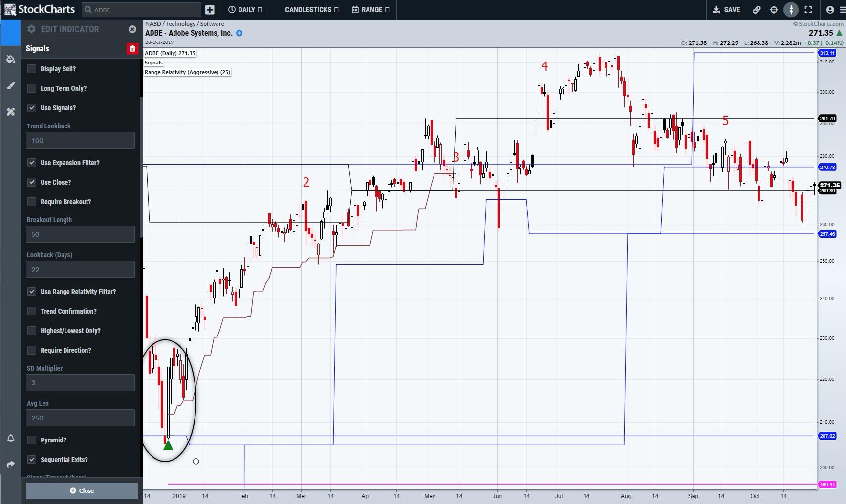Click the 276.78 blue price label
The width and height of the screenshot is (846, 504).
[827, 167]
